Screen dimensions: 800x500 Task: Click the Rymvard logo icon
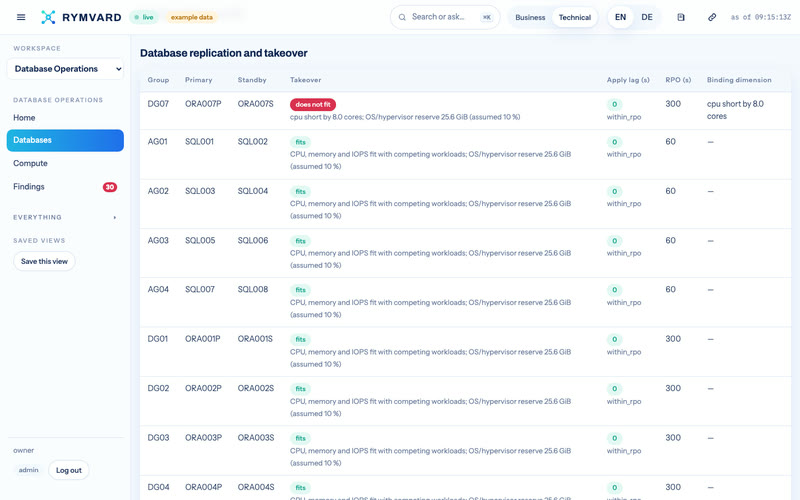tap(48, 17)
